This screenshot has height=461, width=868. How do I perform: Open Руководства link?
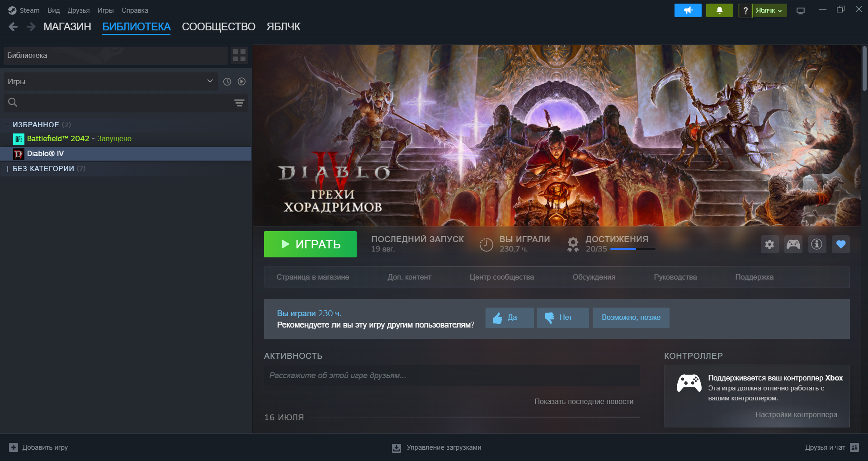click(675, 277)
